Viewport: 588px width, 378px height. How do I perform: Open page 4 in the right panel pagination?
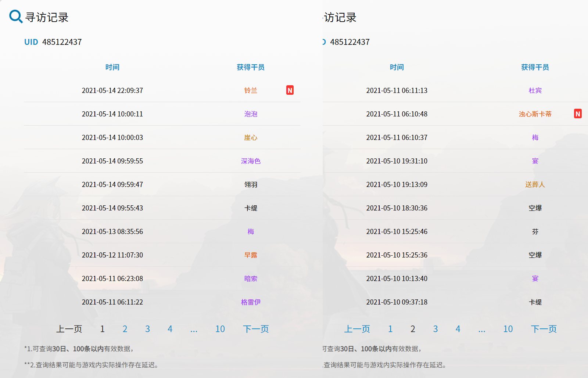coord(458,329)
